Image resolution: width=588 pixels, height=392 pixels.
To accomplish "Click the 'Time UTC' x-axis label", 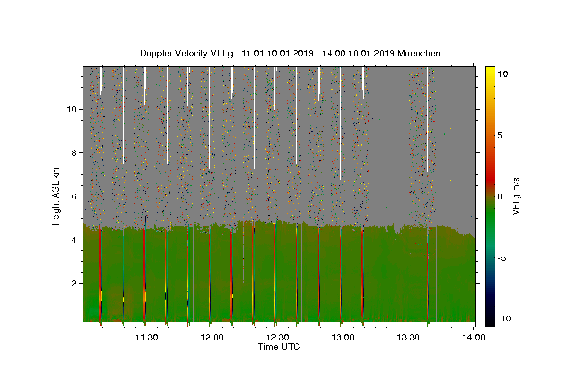I will (x=279, y=347).
